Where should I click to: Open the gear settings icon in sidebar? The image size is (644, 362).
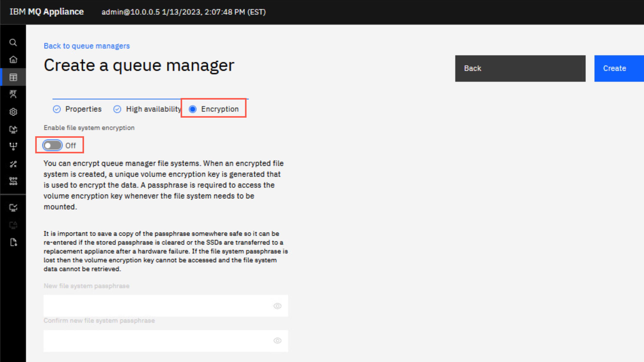click(x=13, y=112)
